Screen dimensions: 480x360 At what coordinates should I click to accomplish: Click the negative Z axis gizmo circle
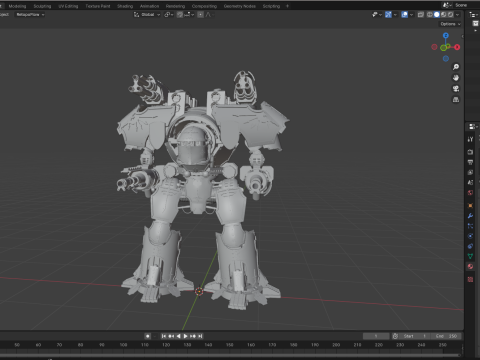click(x=446, y=59)
